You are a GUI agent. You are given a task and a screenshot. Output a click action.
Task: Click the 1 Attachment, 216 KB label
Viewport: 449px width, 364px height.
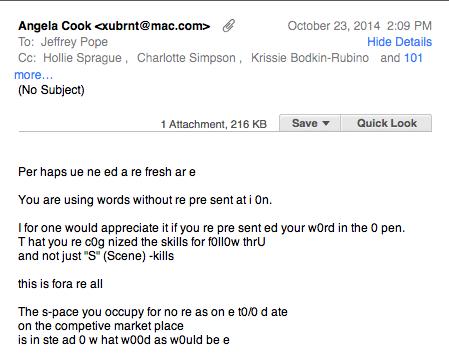click(x=214, y=124)
